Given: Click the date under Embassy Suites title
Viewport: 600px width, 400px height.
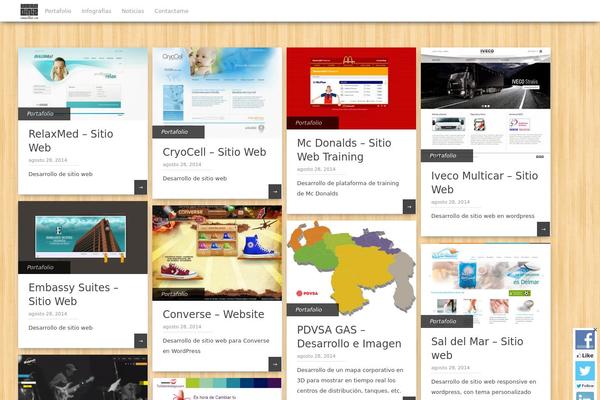Looking at the screenshot, I should coord(47,314).
